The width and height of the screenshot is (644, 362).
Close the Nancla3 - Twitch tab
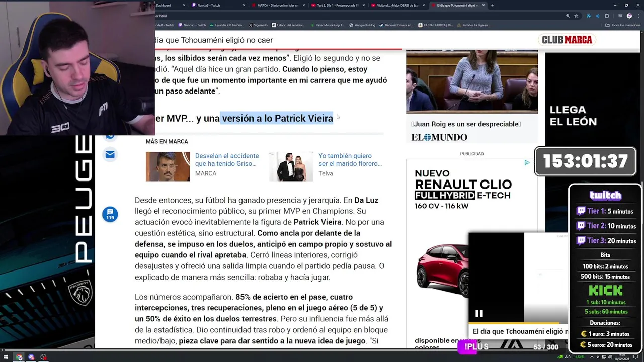click(x=244, y=5)
